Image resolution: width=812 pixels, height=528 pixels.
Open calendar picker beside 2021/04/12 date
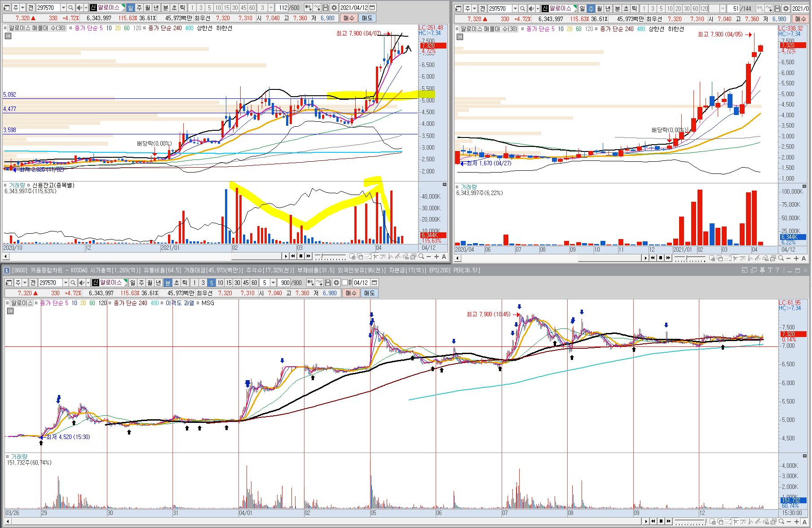372,8
